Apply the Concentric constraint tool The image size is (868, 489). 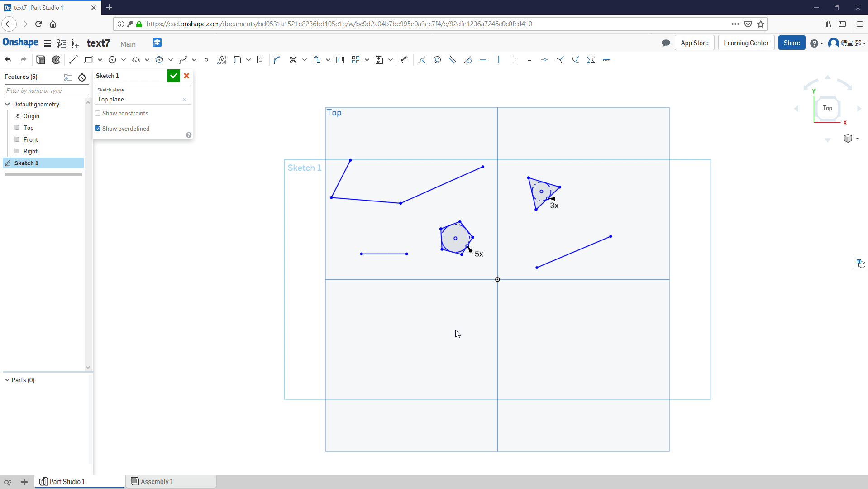(437, 60)
